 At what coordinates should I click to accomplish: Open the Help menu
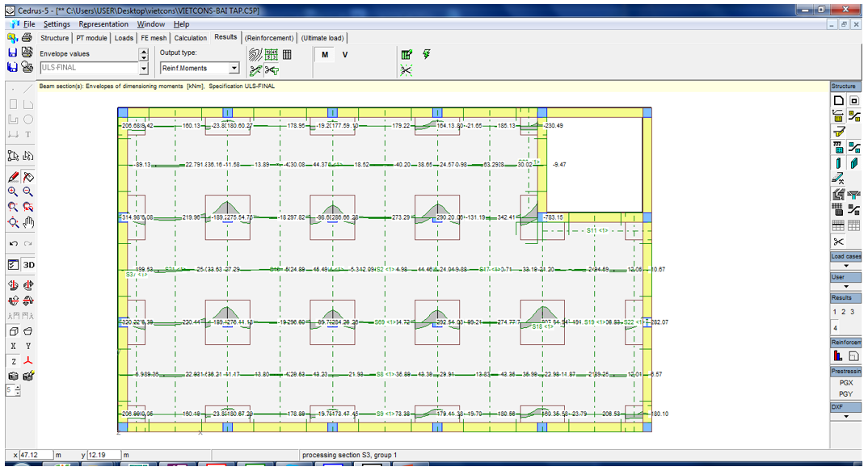click(181, 24)
